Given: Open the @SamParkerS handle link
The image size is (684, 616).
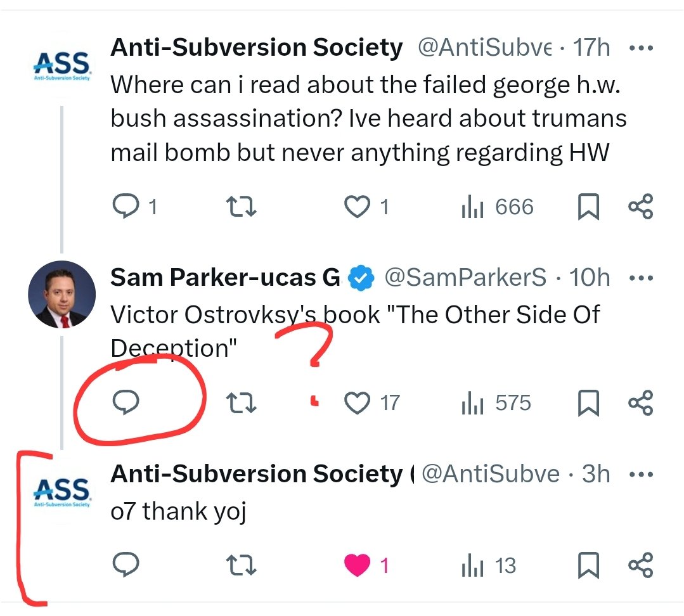Looking at the screenshot, I should pos(465,278).
